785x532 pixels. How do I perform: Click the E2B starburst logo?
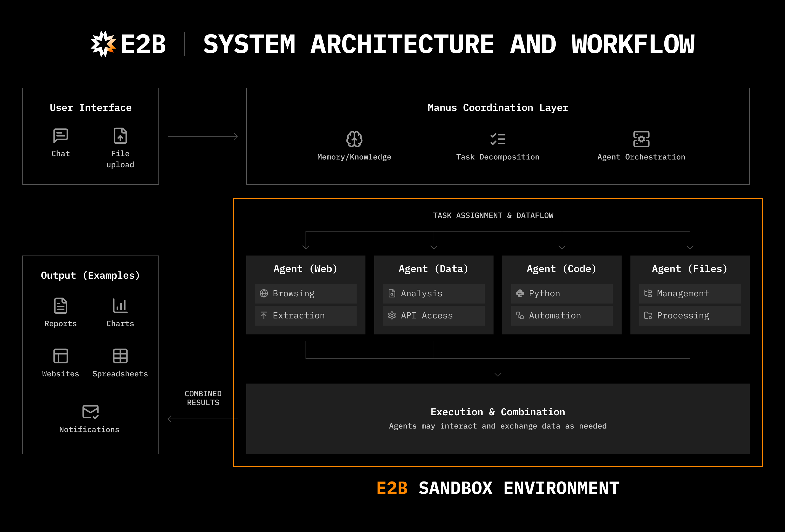103,43
